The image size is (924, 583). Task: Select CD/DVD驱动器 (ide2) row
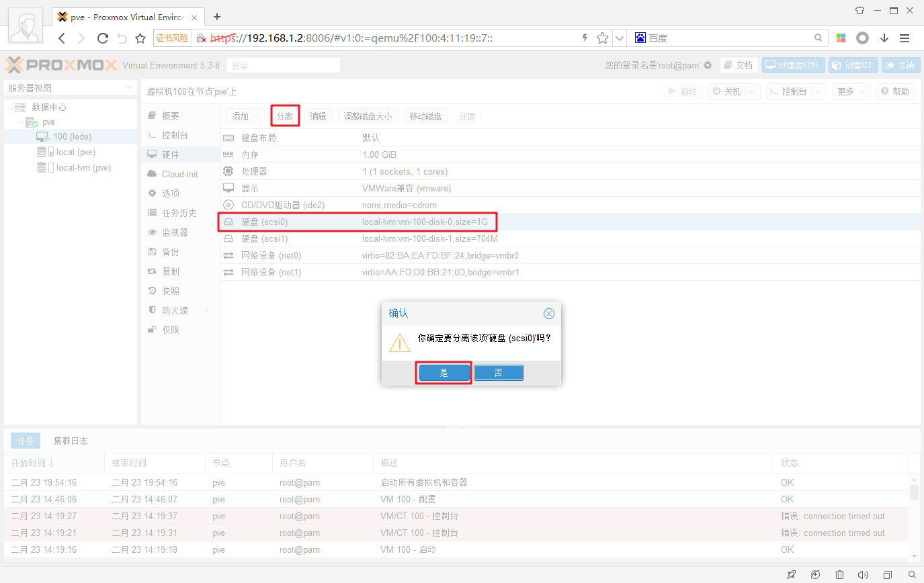pyautogui.click(x=571, y=205)
